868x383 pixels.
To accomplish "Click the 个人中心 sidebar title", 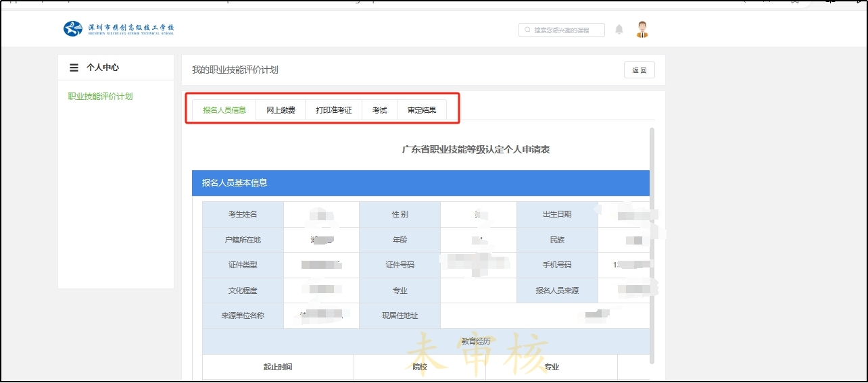I will coord(103,68).
